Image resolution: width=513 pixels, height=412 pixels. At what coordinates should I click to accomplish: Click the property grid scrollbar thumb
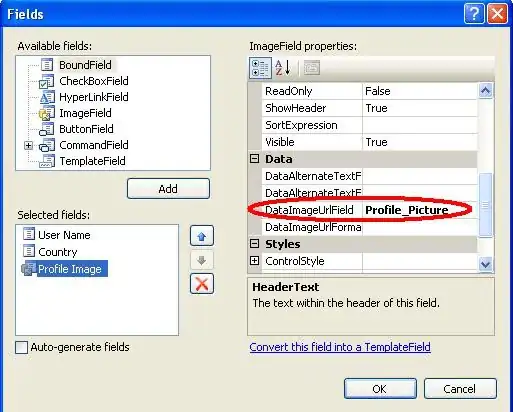485,205
